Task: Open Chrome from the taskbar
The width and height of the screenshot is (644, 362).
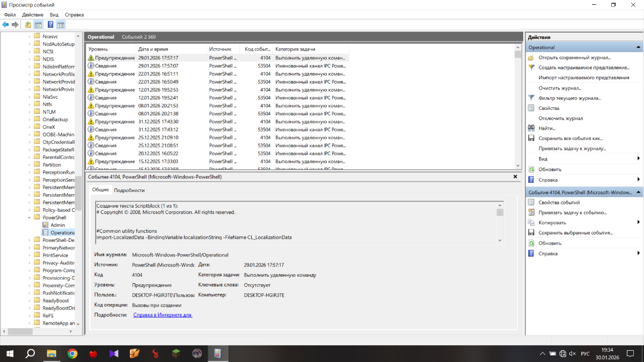Action: pyautogui.click(x=72, y=353)
